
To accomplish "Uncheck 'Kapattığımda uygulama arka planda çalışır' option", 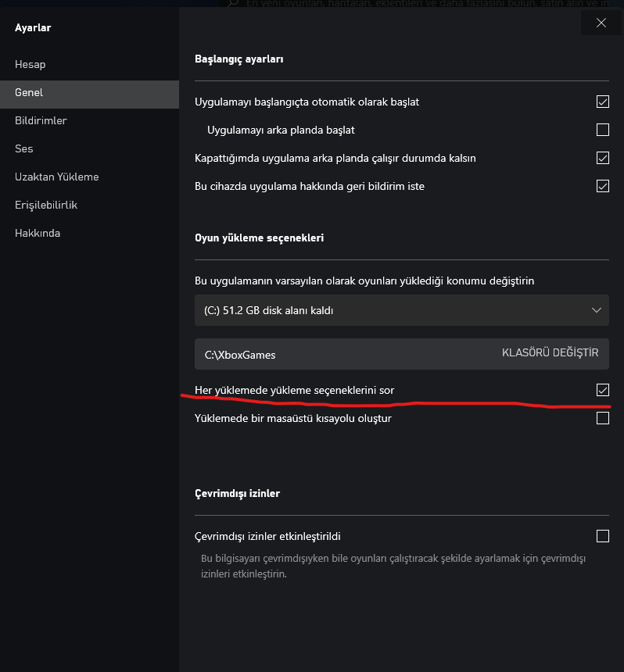I will [x=602, y=158].
